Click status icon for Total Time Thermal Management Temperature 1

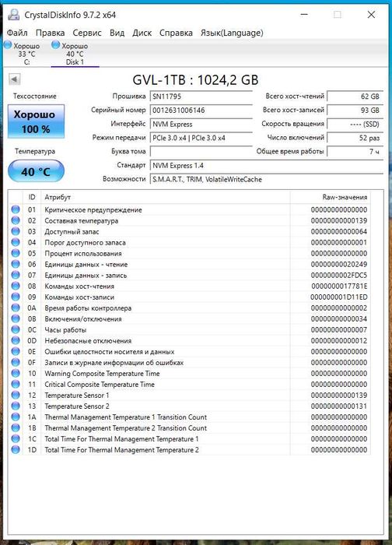coord(16,438)
